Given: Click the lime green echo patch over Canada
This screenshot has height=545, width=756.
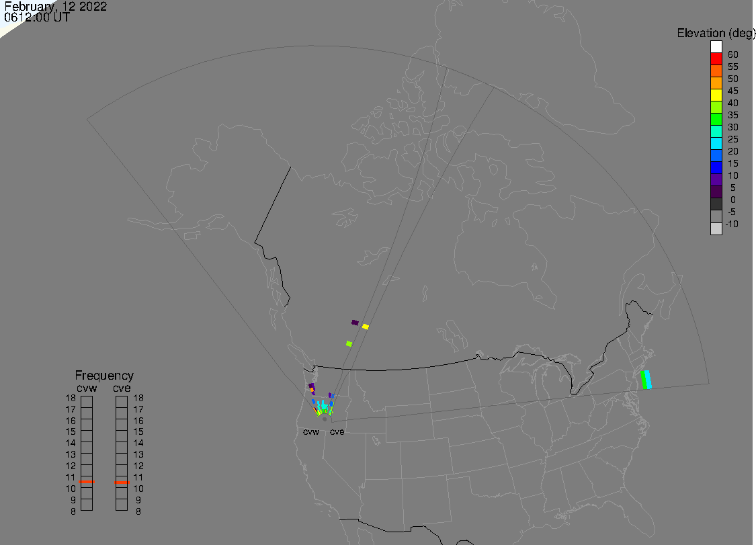Looking at the screenshot, I should tap(349, 344).
